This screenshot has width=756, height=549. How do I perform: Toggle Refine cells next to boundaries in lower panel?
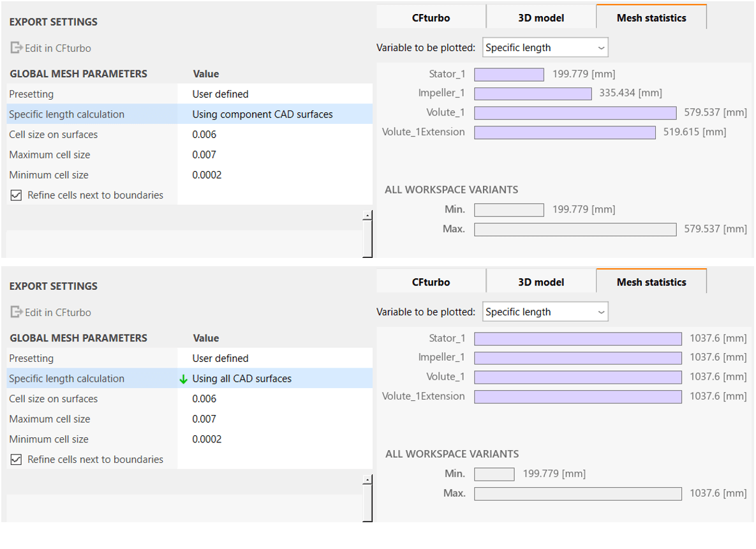(x=17, y=460)
